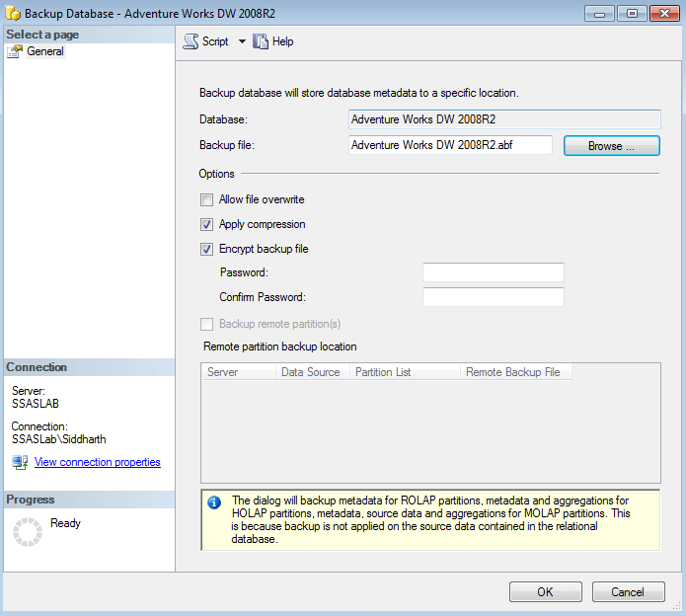Focus the Confirm Password input field
The height and width of the screenshot is (616, 686).
pos(494,297)
